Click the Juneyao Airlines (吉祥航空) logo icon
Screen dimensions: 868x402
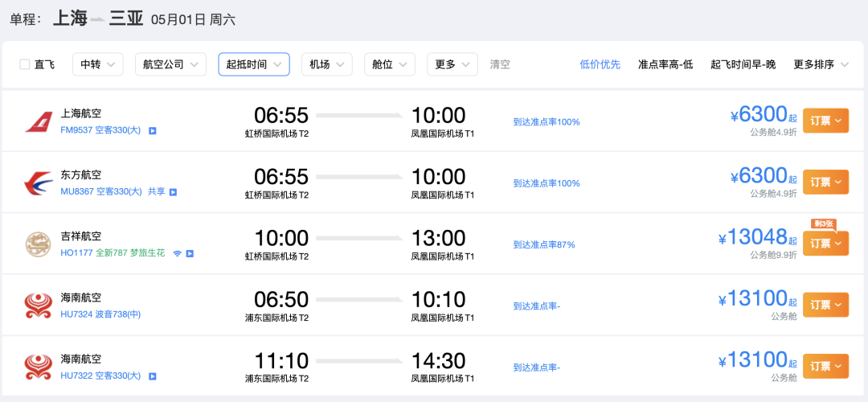tap(39, 244)
